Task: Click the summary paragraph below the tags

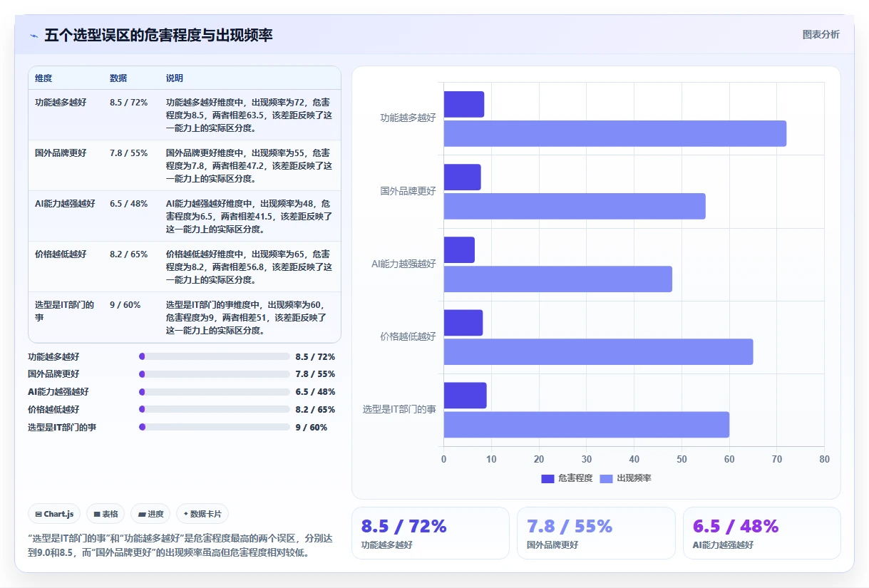Action: pos(180,545)
